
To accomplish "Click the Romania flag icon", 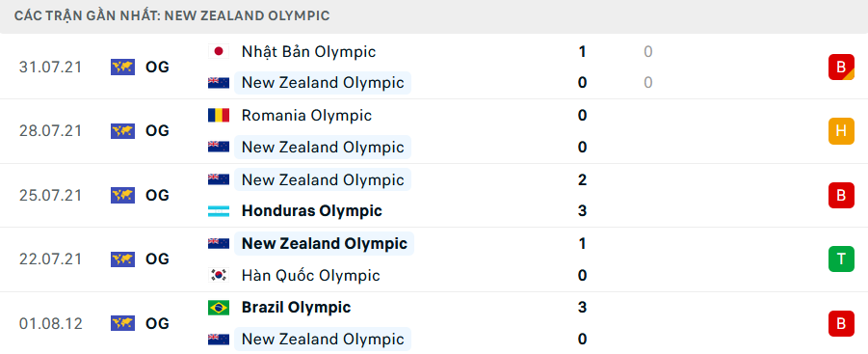I will click(219, 115).
